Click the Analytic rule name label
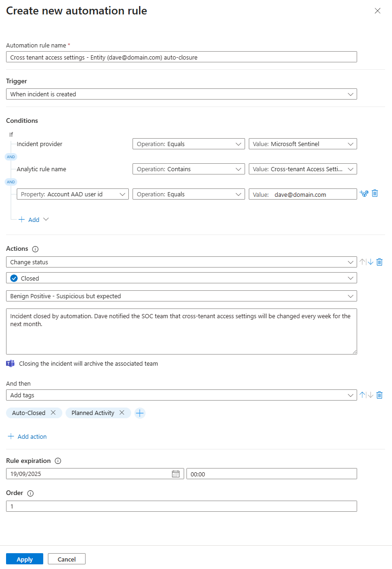Screen dimensions: 392x569 tap(41, 169)
